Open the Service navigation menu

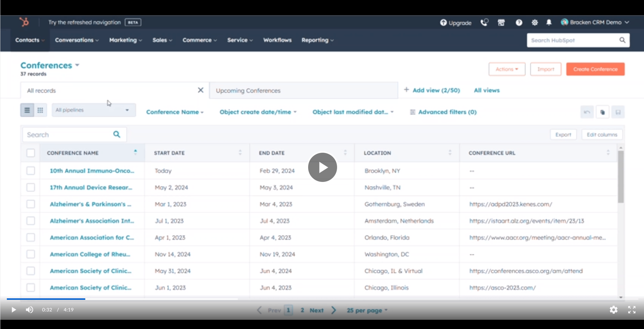click(x=240, y=40)
